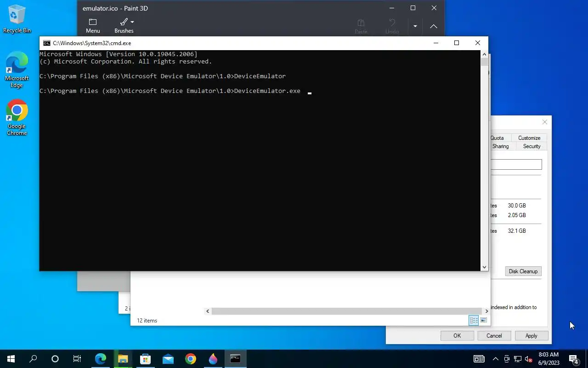Click the Explorer horizontal scrollbar track

point(347,311)
